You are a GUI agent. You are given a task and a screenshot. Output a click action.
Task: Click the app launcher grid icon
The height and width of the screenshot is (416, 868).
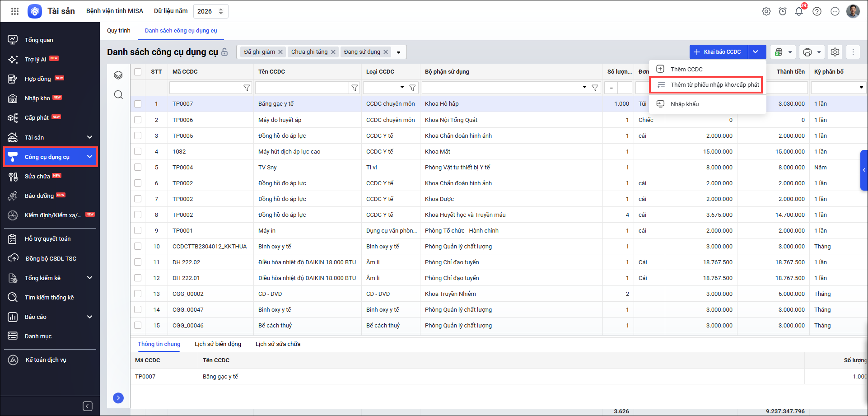[x=15, y=11]
